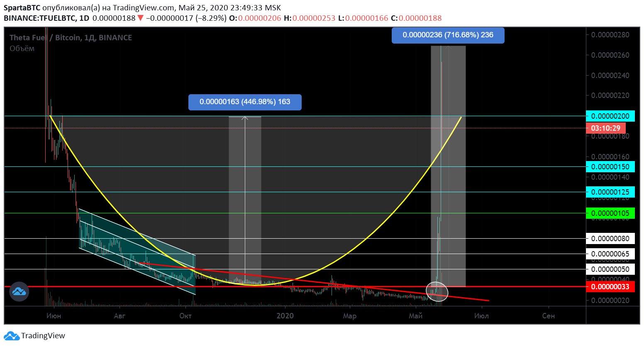Click the H:0.00000253 high value
This screenshot has height=347, width=644.
coord(310,18)
